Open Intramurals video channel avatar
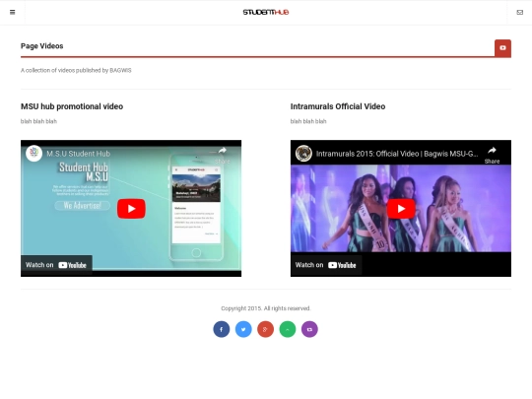Image resolution: width=532 pixels, height=399 pixels. (303, 154)
